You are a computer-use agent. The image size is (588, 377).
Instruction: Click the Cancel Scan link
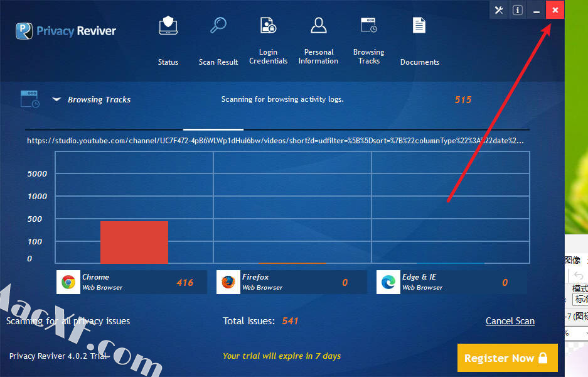coord(510,321)
